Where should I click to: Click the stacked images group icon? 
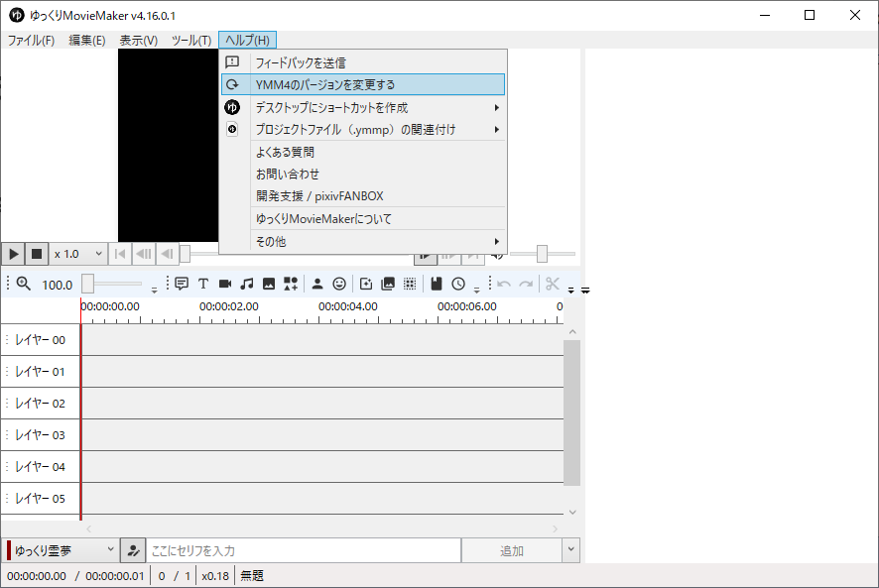[x=388, y=284]
